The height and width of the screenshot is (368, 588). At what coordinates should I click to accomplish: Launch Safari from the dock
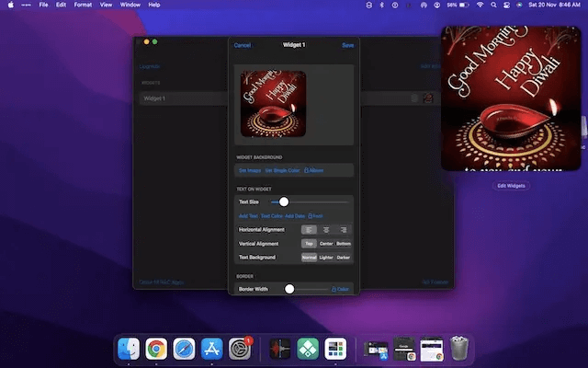point(184,349)
